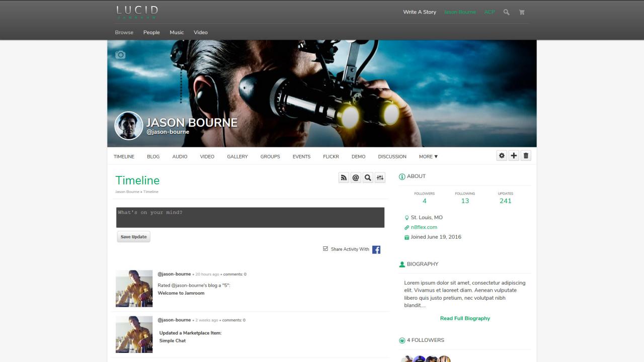Click the "2 weeks ago" timestamp

[x=207, y=320]
